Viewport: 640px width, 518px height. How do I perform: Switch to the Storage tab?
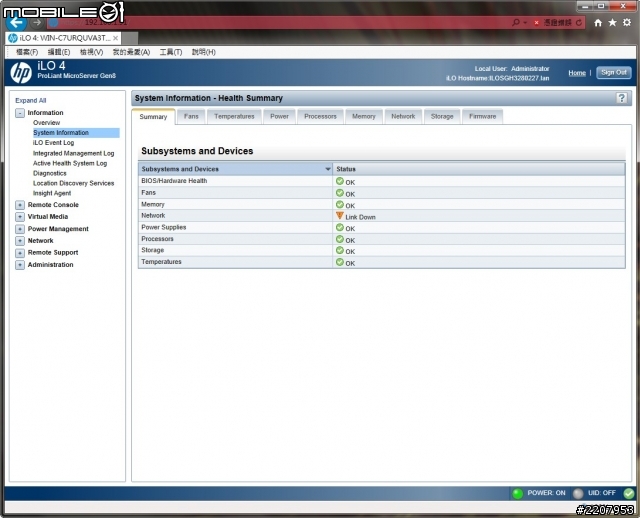[442, 116]
